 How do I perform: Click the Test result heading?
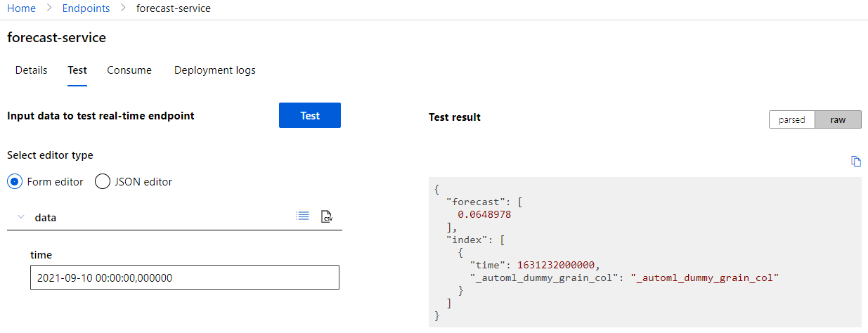tap(455, 117)
